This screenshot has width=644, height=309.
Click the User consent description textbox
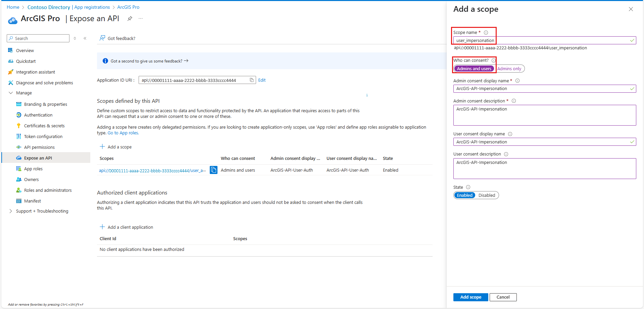click(544, 169)
